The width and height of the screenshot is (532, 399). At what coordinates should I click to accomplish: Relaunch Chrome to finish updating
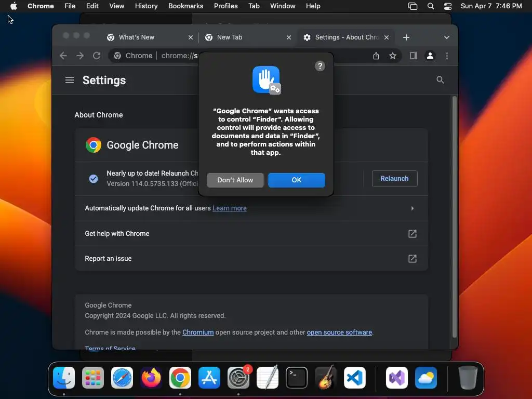pyautogui.click(x=394, y=179)
